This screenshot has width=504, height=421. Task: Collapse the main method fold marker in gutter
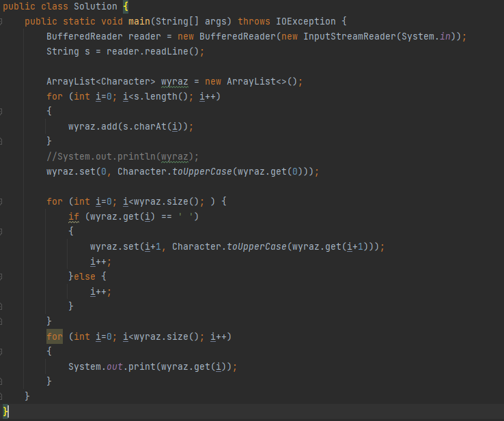(x=3, y=22)
